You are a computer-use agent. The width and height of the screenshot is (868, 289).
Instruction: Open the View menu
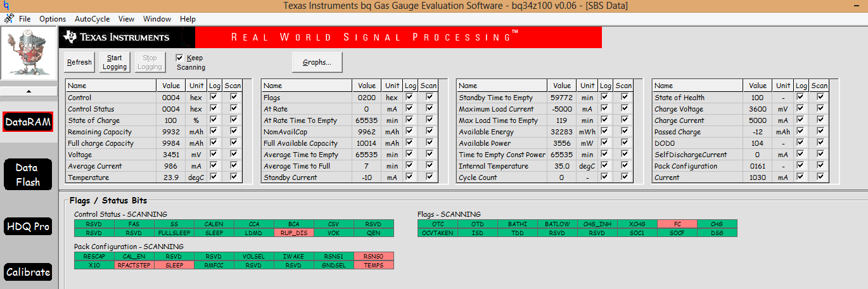pyautogui.click(x=126, y=19)
